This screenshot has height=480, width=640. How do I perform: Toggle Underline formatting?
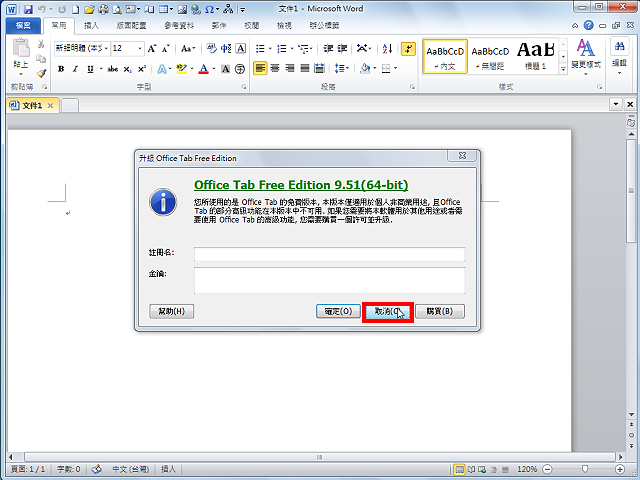pos(90,69)
